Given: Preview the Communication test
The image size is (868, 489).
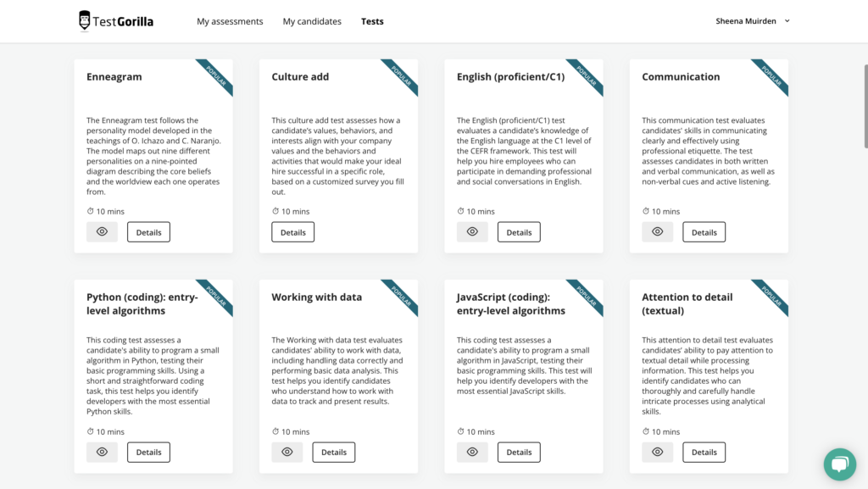Looking at the screenshot, I should click(657, 231).
